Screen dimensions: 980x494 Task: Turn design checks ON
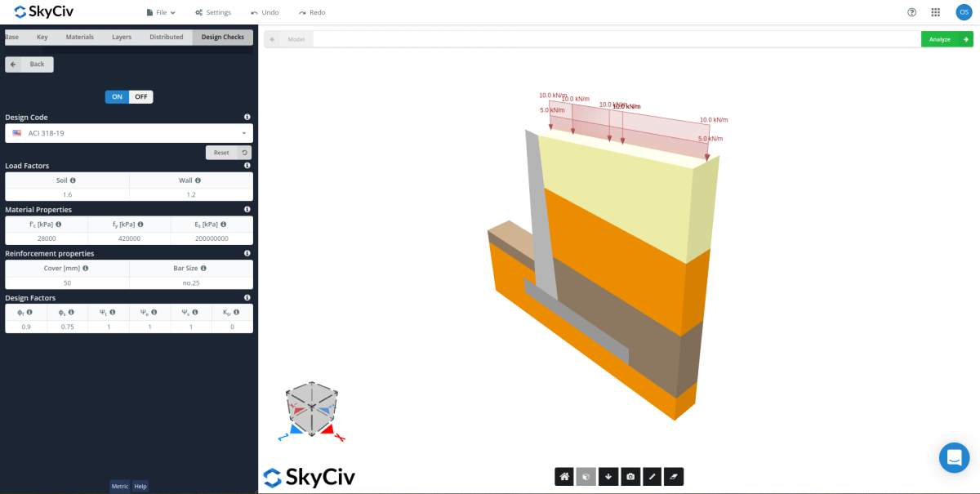(116, 96)
